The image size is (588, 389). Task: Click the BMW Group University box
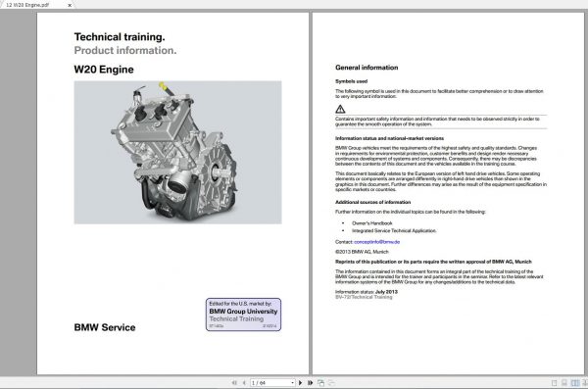[x=243, y=315]
